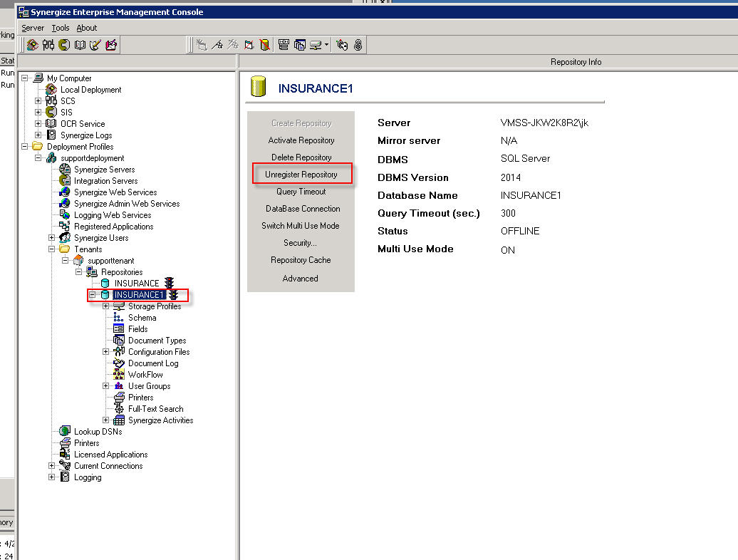Select Fields under INSURANCE1
This screenshot has height=560, width=738.
tap(138, 329)
